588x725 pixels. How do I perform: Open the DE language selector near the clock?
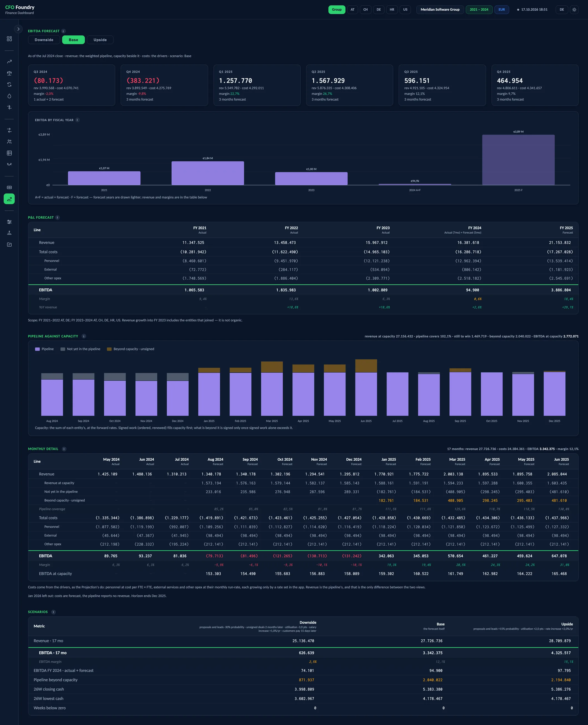562,9
